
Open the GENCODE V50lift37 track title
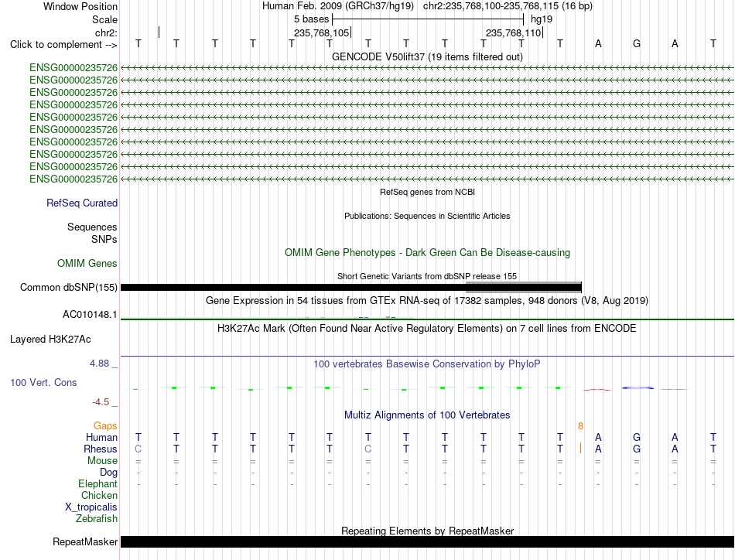coord(427,56)
